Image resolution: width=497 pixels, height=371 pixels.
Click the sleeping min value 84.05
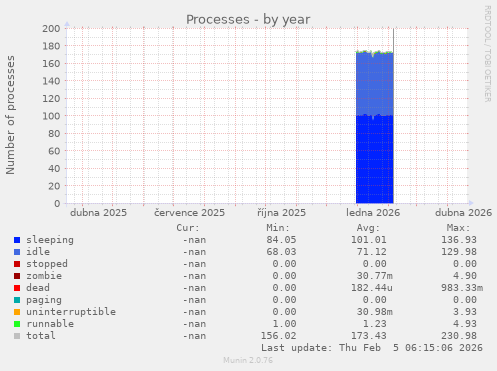click(x=281, y=240)
